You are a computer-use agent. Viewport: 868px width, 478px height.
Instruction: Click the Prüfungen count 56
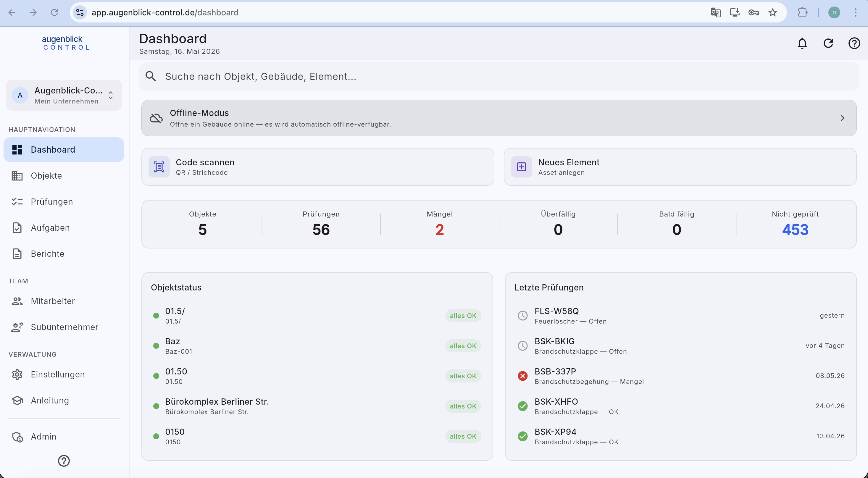pos(321,230)
